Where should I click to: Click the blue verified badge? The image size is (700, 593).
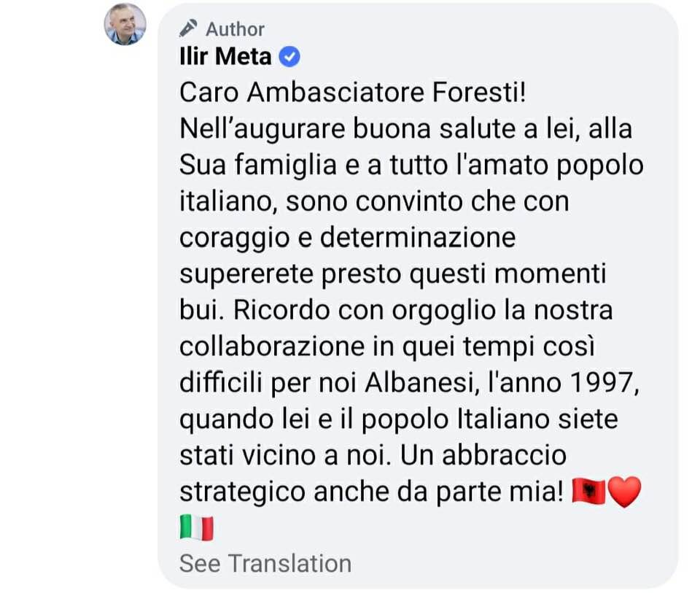[289, 57]
